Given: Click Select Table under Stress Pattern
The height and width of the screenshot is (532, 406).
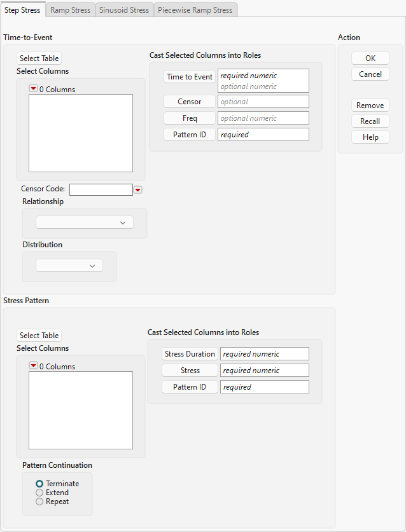Looking at the screenshot, I should point(39,335).
